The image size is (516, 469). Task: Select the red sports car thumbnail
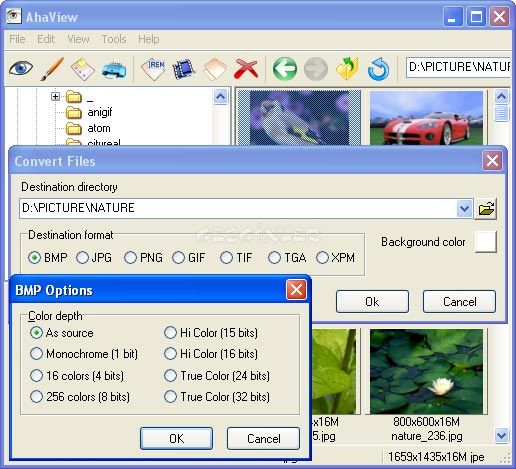(426, 118)
